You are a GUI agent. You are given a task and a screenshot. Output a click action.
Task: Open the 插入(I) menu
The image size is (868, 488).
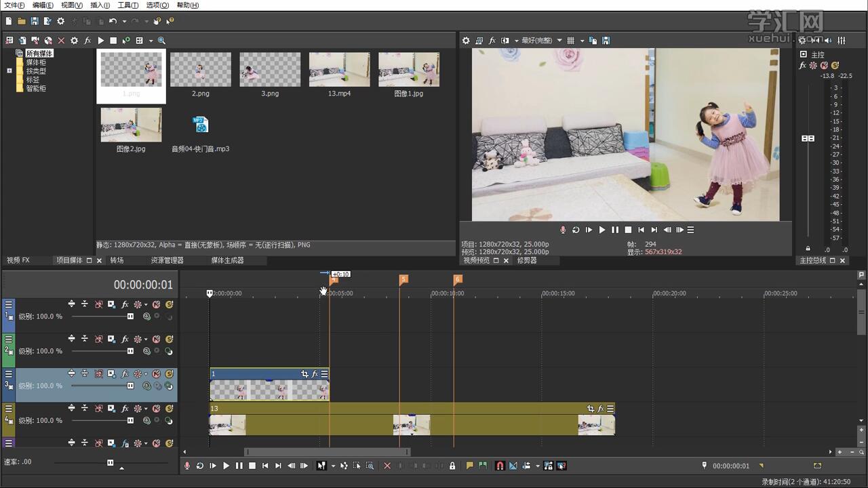coord(100,5)
